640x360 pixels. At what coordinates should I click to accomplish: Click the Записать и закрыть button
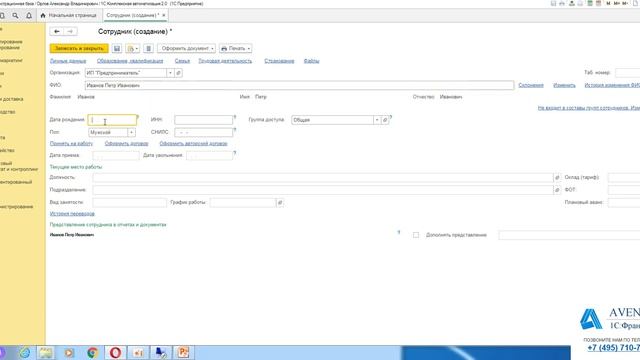(79, 49)
